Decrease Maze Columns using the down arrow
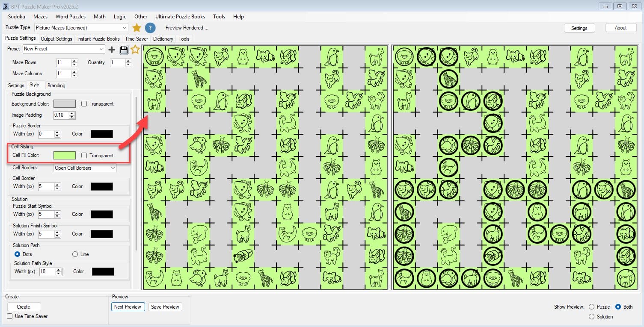This screenshot has height=327, width=644. (75, 76)
